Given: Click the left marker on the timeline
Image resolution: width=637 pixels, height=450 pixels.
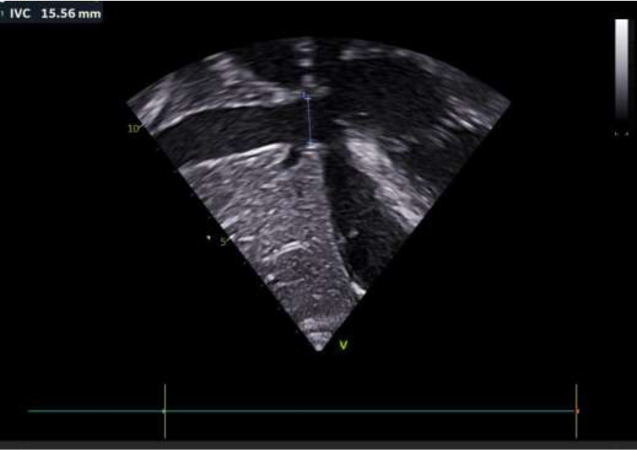Looking at the screenshot, I should 165,411.
